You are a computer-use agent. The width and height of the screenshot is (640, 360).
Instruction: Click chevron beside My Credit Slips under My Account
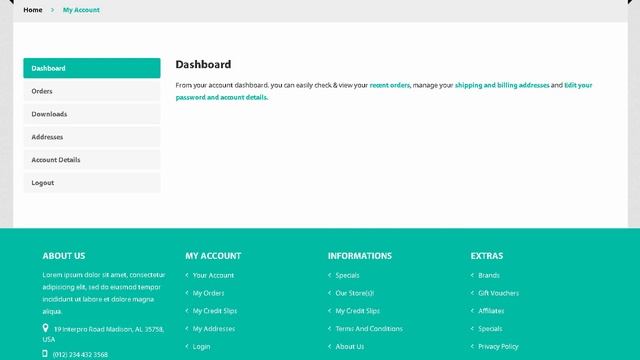(187, 311)
